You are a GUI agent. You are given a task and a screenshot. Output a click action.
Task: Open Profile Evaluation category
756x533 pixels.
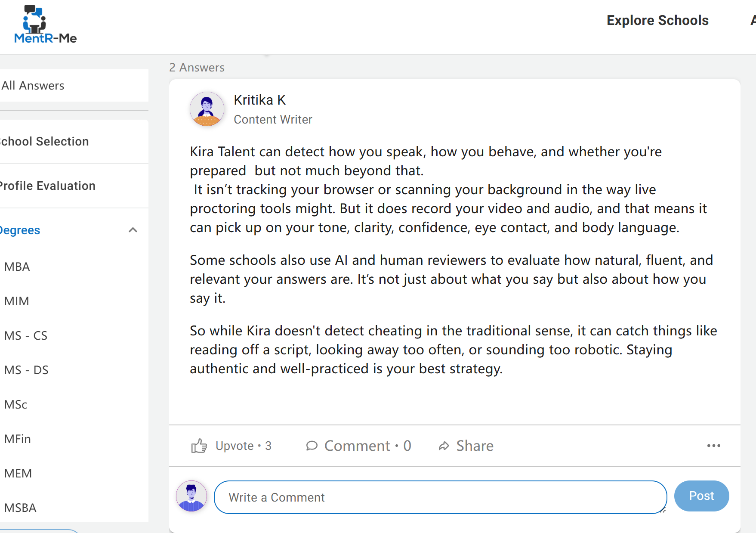click(x=74, y=186)
